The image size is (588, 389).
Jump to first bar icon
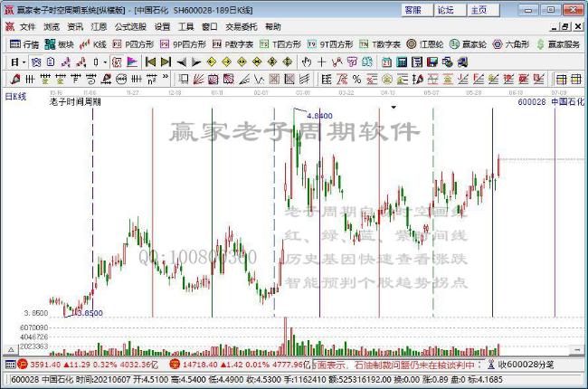pos(150,62)
